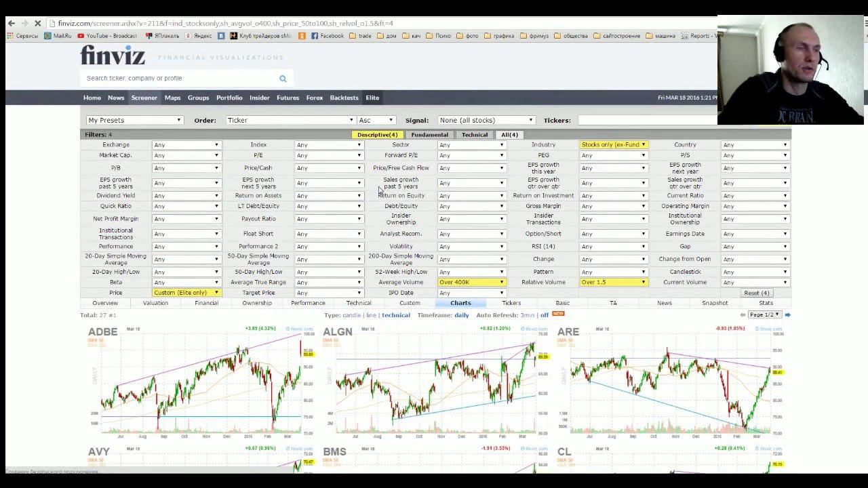Click the search magnifier icon
The height and width of the screenshot is (488, 868).
pyautogui.click(x=283, y=79)
